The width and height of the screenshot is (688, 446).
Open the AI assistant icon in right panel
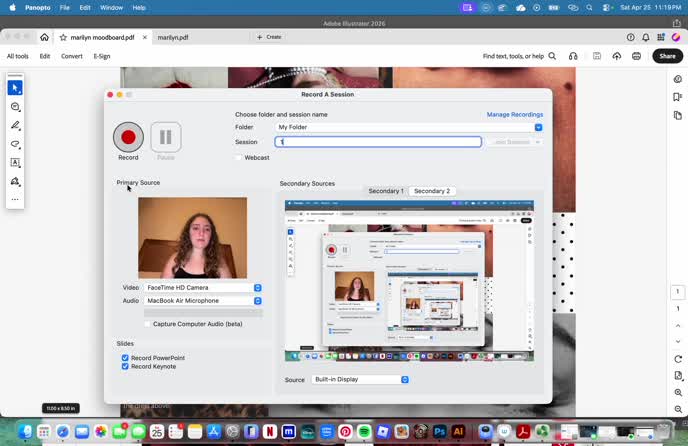click(678, 79)
